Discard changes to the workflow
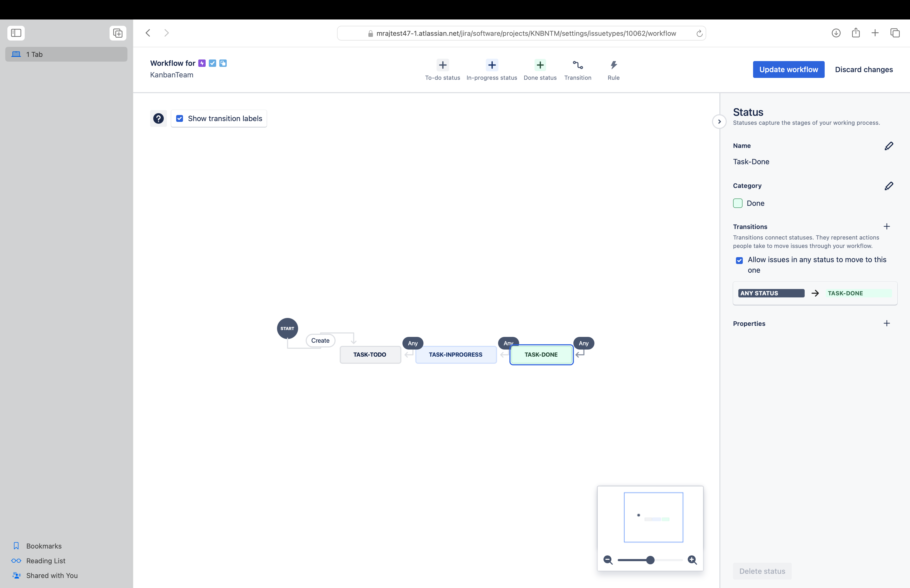 click(x=864, y=69)
